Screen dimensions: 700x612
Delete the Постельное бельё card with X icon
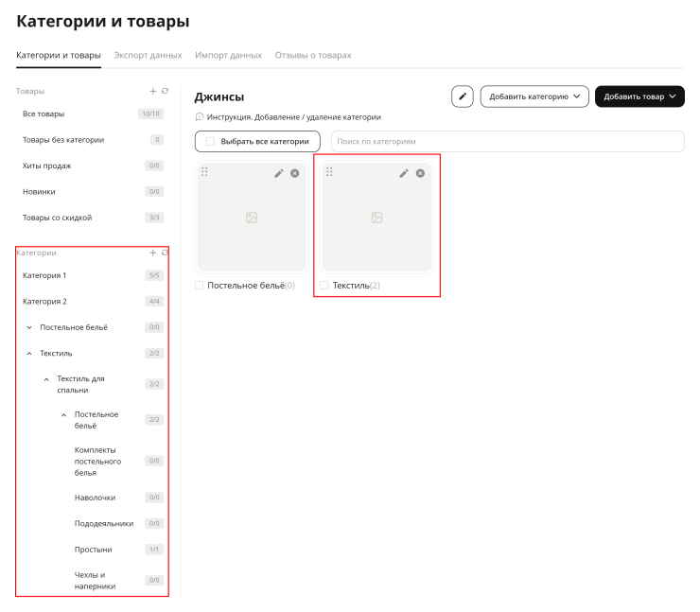294,173
